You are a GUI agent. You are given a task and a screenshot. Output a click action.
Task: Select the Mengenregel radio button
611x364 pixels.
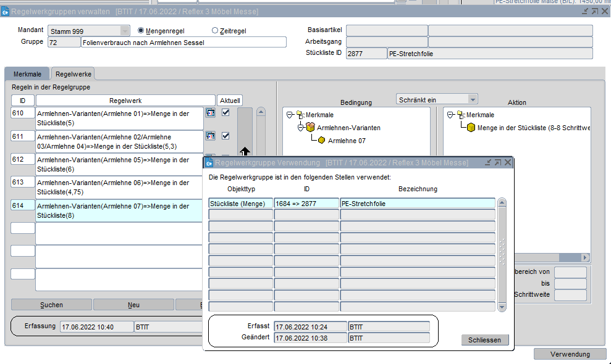[141, 30]
